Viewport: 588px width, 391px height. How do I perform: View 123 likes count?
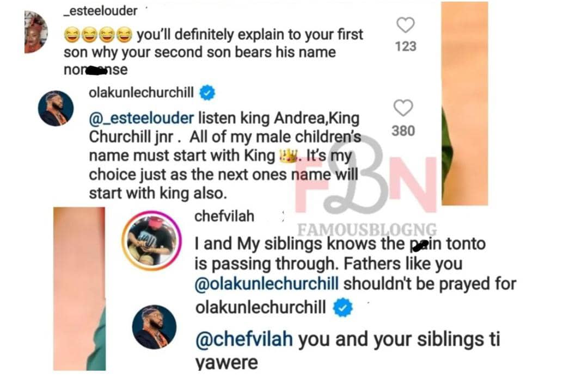(x=406, y=46)
